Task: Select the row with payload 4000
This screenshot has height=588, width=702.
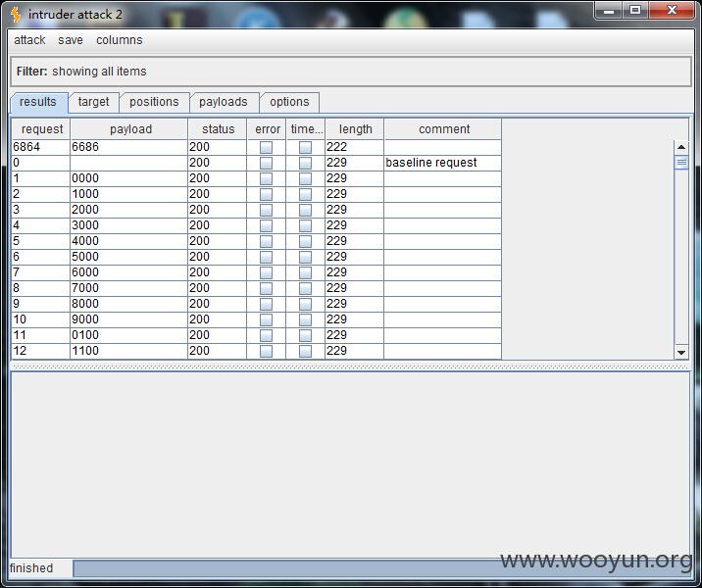Action: click(x=256, y=241)
